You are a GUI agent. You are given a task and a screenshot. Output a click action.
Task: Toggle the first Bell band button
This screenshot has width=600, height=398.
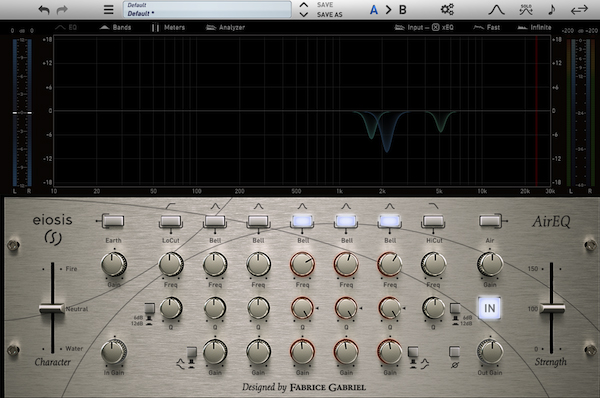[x=215, y=221]
